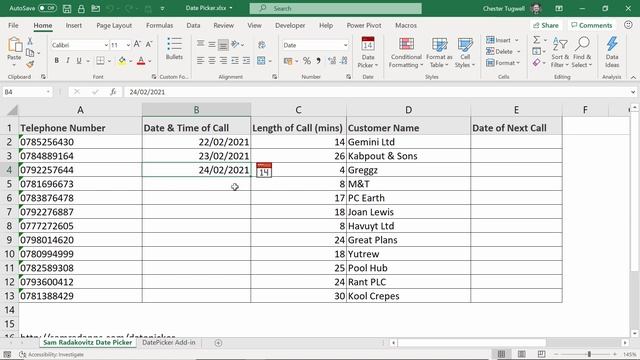Click the Increase Decimal icon
Viewport: 640px width, 360px height.
click(332, 61)
